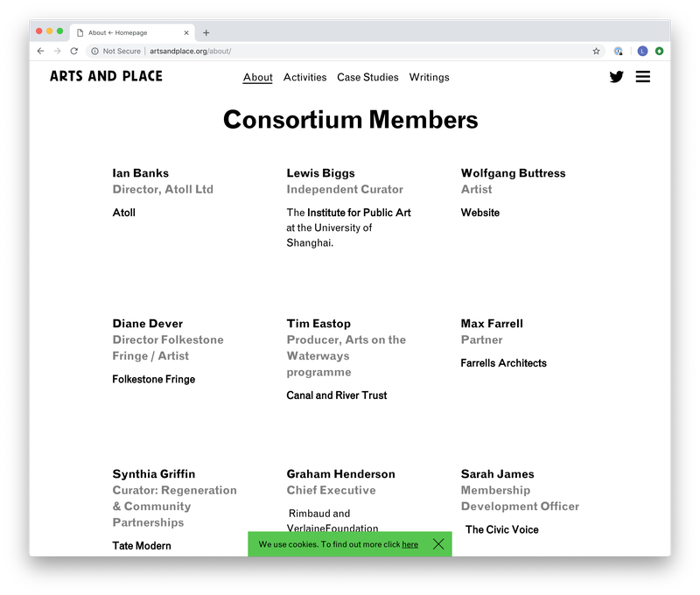Click the name Wolfgang Buttress

tap(513, 173)
